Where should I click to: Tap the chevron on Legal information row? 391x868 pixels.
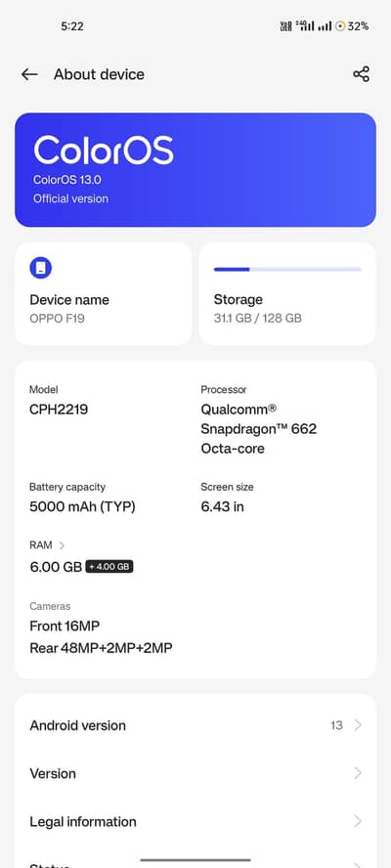[358, 821]
